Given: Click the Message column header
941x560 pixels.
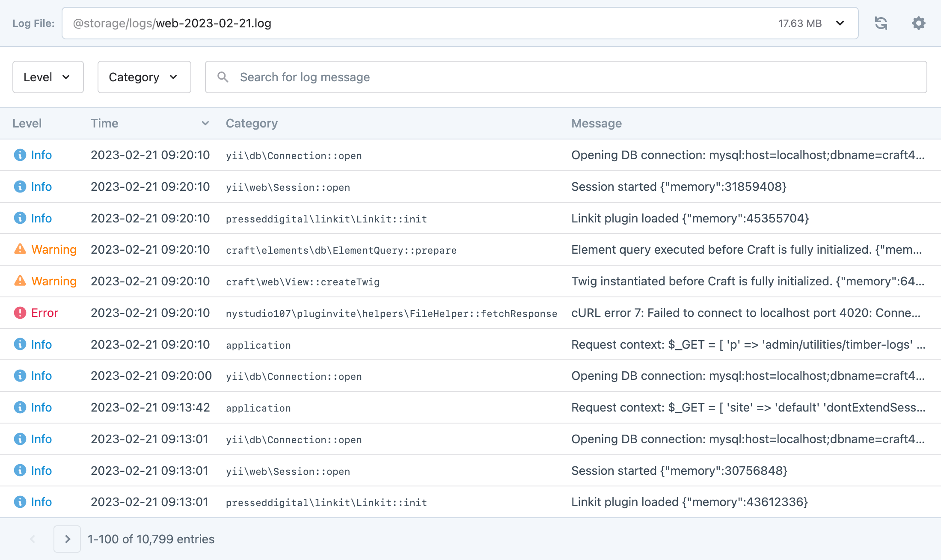Looking at the screenshot, I should click(597, 123).
